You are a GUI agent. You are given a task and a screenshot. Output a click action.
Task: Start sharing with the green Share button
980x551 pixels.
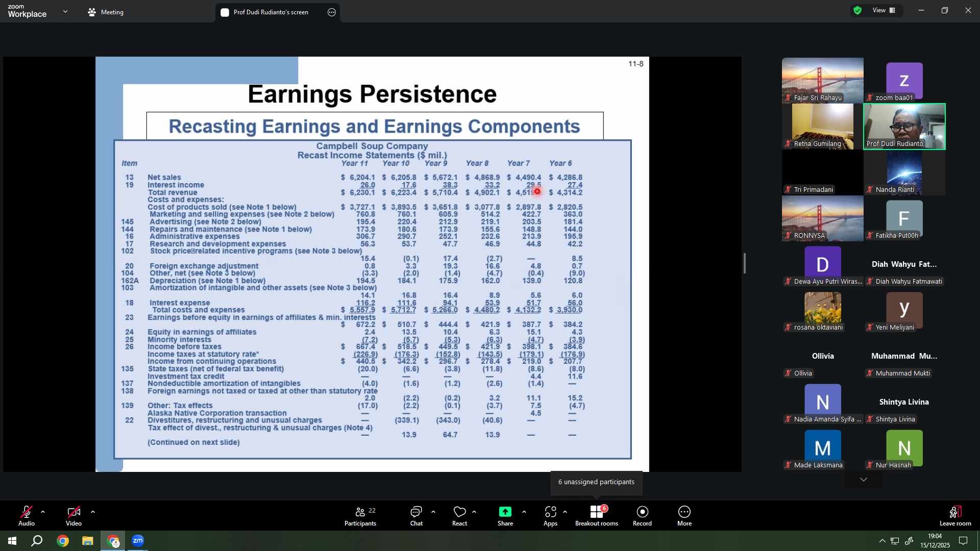(505, 516)
